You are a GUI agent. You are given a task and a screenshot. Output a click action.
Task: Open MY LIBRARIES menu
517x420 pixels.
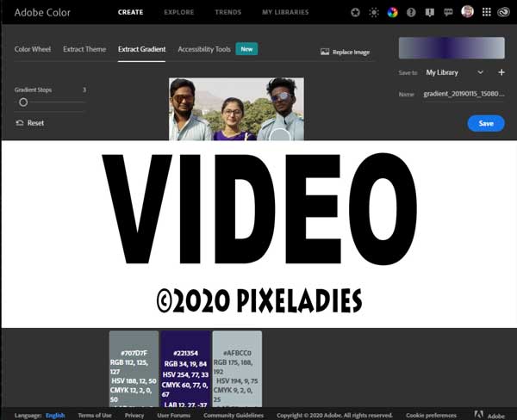tap(285, 12)
